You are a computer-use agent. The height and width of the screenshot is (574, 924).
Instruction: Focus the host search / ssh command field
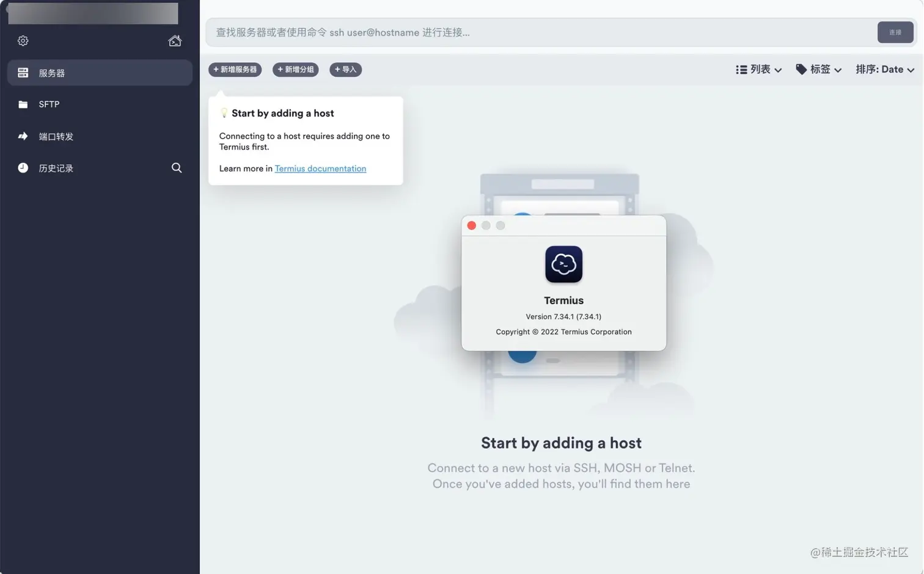point(541,32)
